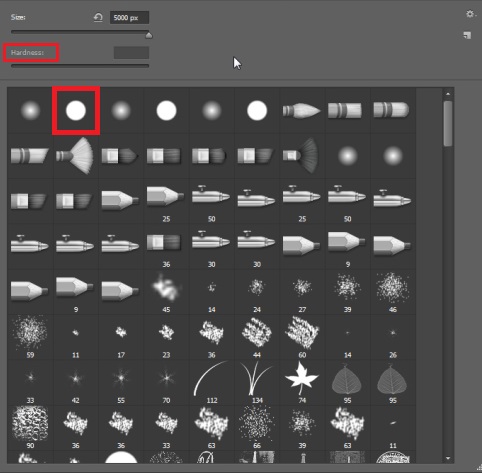Select the pointed round bristle brush in first row
The height and width of the screenshot is (473, 482).
click(x=302, y=111)
